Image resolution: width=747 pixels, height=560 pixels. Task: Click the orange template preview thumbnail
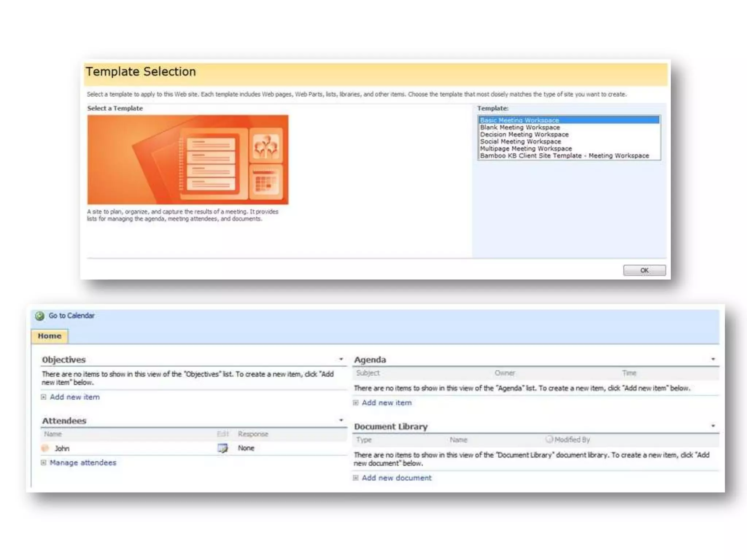click(x=187, y=160)
